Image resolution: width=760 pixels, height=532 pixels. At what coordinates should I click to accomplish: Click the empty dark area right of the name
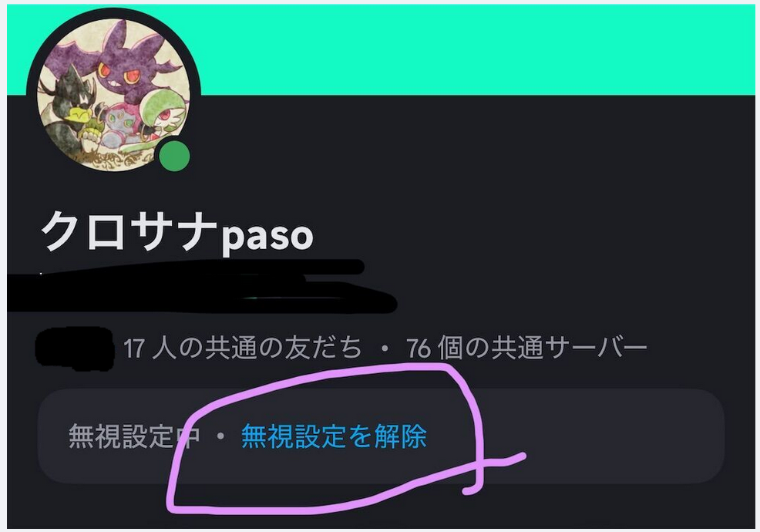point(533,233)
